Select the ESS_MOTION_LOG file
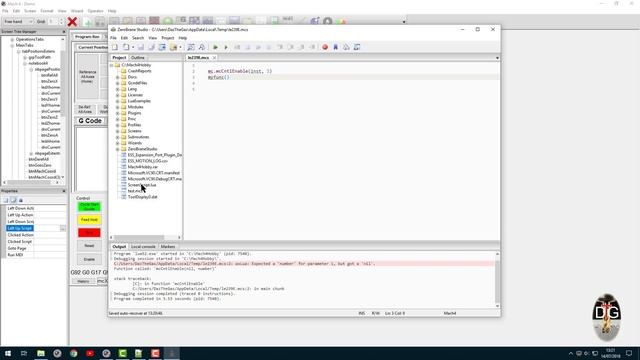The width and height of the screenshot is (640, 360). [147, 161]
